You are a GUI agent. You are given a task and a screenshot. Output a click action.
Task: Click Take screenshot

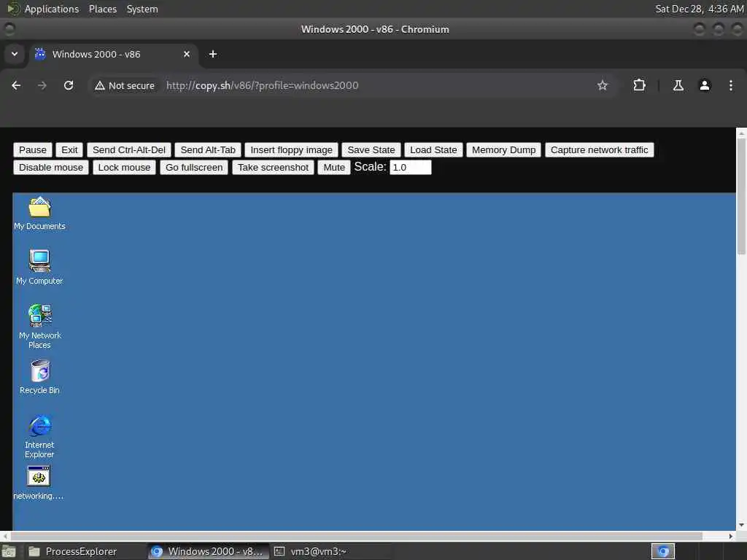click(273, 168)
